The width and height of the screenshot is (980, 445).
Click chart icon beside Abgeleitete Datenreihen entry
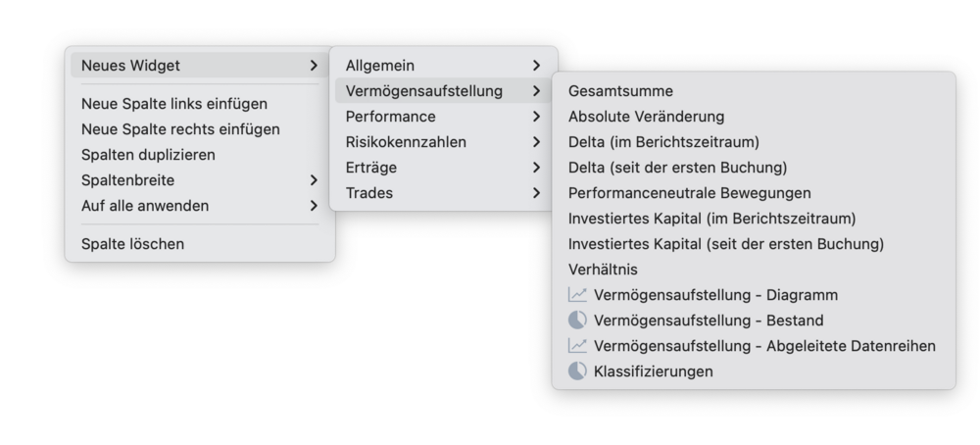(x=578, y=346)
